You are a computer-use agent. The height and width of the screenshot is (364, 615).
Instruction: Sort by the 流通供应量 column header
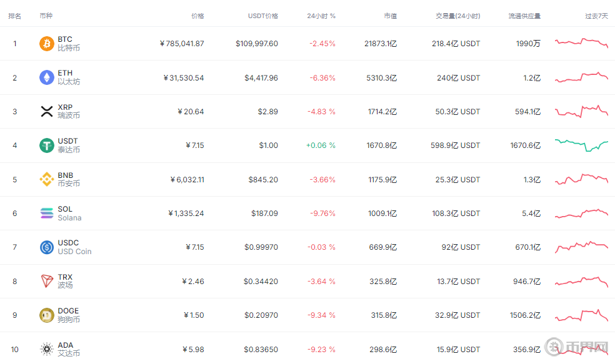(x=524, y=16)
